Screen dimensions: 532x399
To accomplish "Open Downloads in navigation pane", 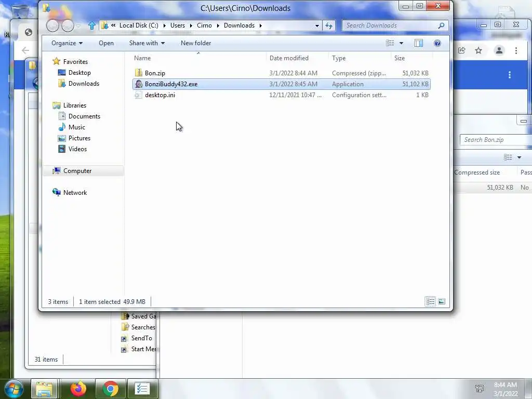I will [x=84, y=84].
